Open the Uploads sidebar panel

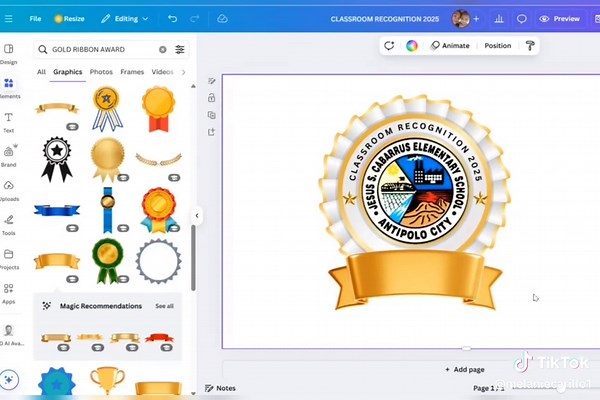[9, 191]
